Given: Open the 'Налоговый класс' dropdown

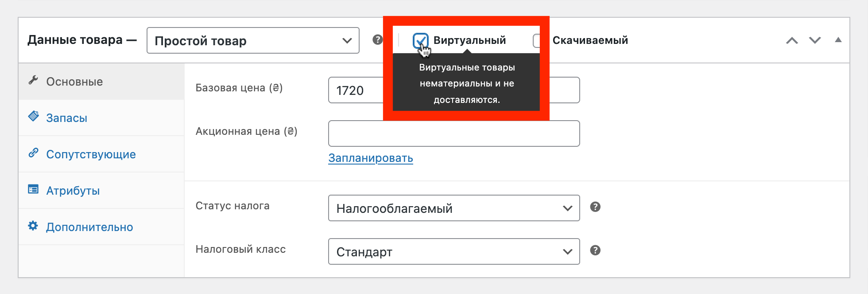Looking at the screenshot, I should click(454, 251).
